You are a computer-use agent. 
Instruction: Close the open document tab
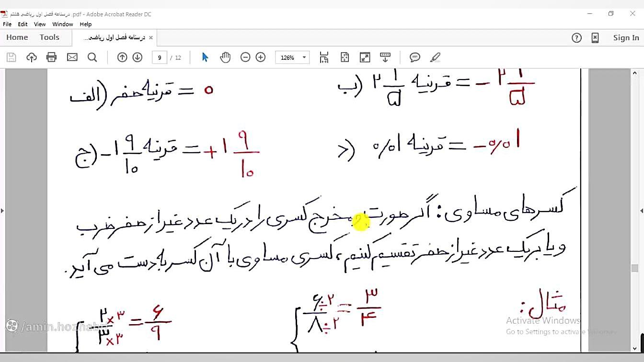click(x=150, y=37)
